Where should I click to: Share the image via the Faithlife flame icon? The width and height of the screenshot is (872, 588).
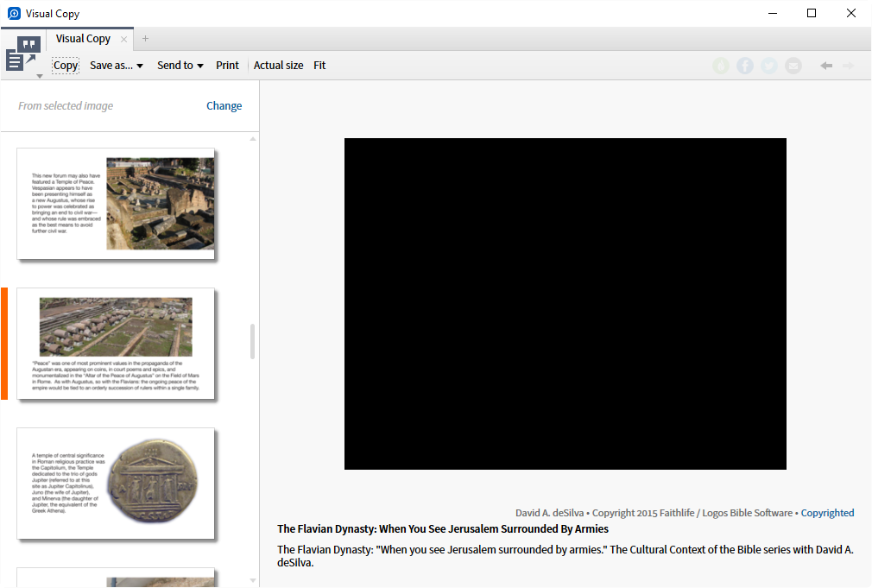(x=721, y=66)
